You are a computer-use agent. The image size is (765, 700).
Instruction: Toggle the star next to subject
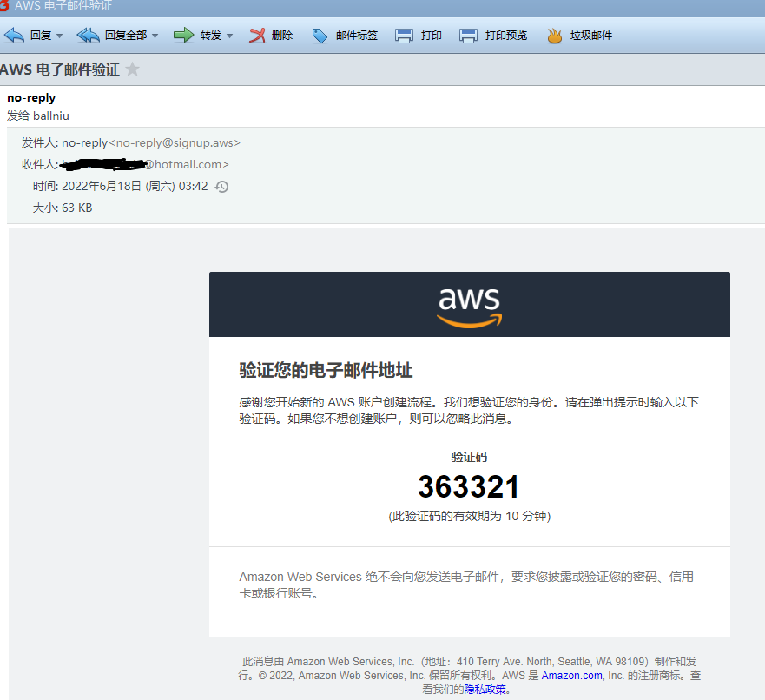[x=132, y=69]
